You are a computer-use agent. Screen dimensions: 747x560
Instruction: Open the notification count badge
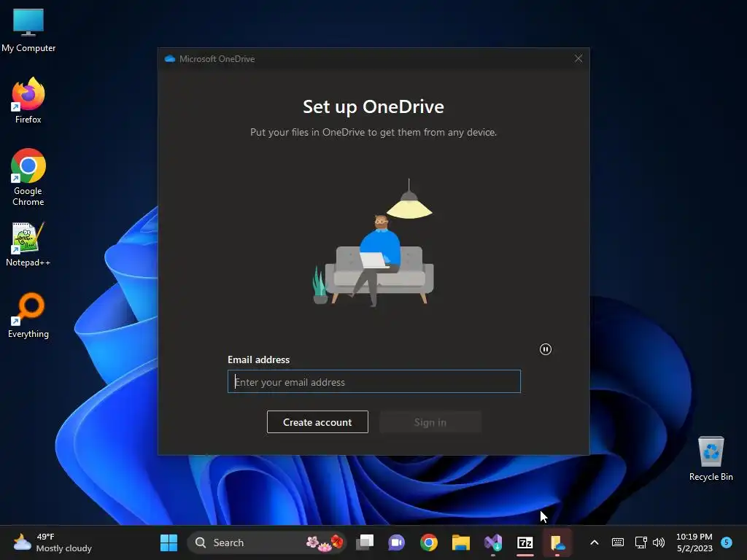click(727, 542)
